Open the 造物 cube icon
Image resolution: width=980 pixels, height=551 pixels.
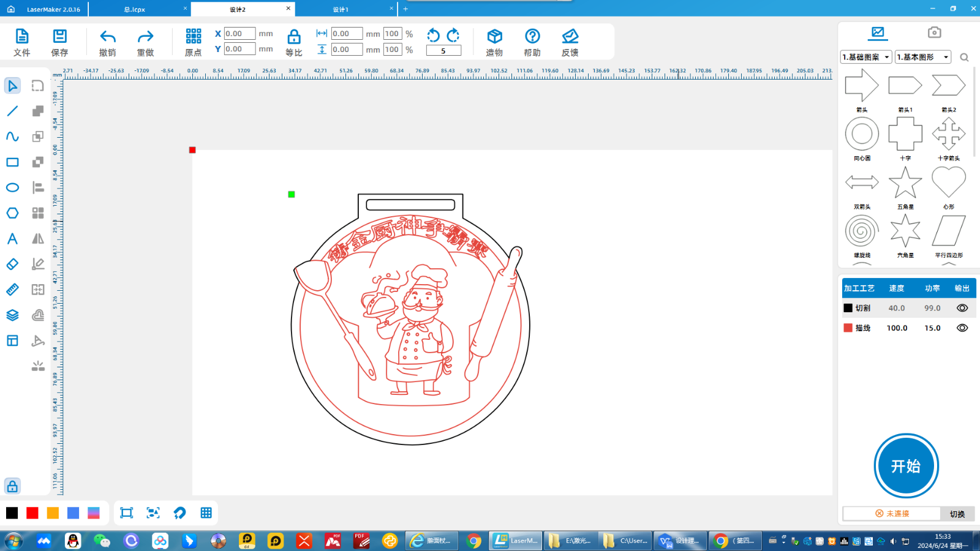(x=494, y=42)
